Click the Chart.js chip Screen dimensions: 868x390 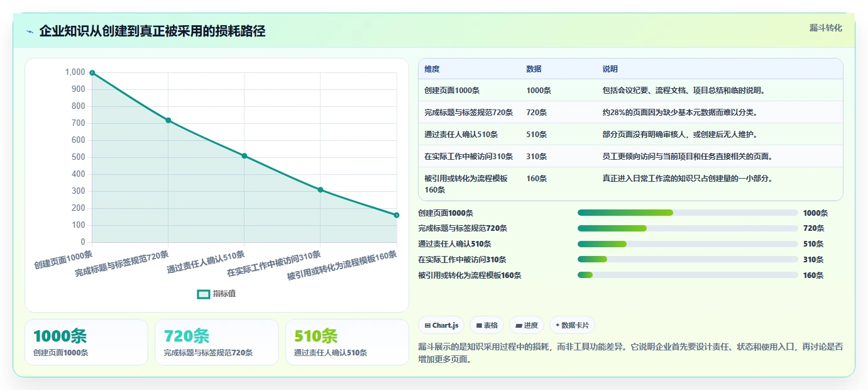click(442, 325)
